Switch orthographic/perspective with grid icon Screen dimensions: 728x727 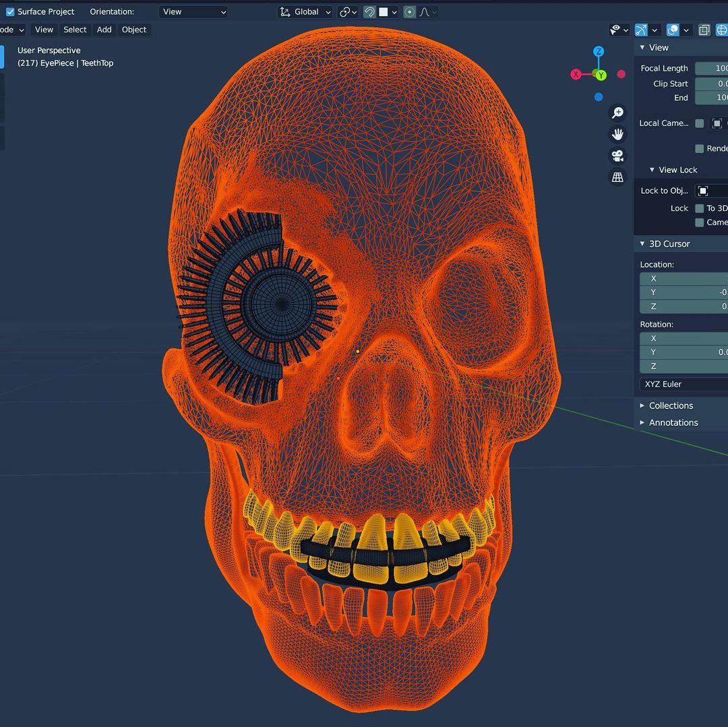tap(617, 177)
